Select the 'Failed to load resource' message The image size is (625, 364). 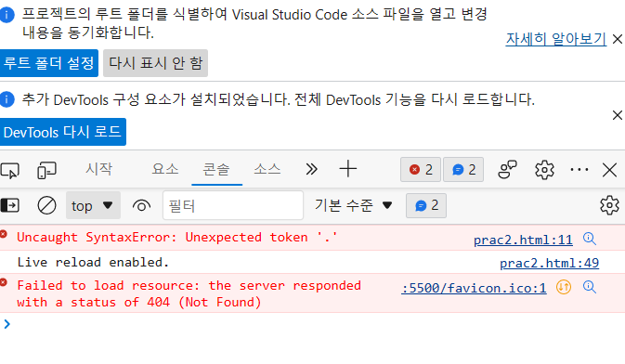pyautogui.click(x=189, y=293)
